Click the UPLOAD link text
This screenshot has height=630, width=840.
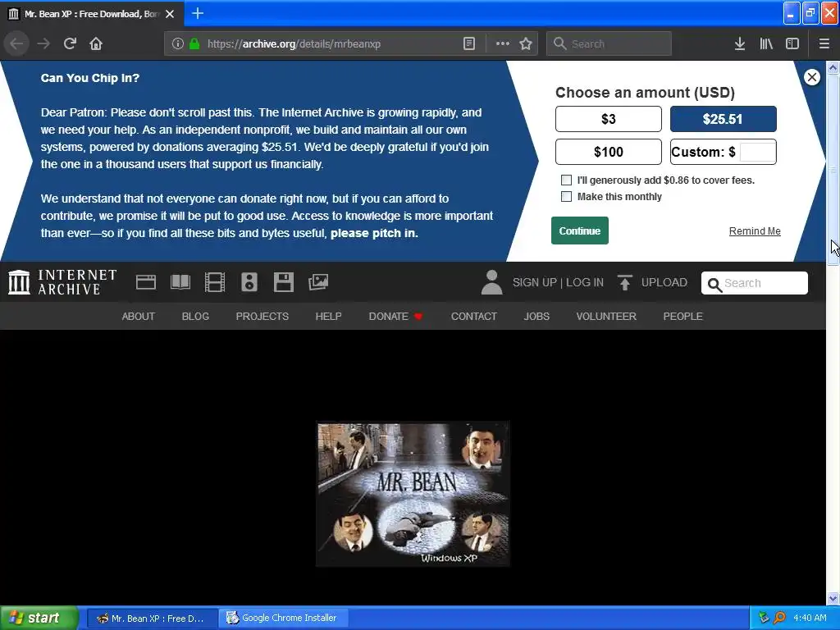pos(664,282)
